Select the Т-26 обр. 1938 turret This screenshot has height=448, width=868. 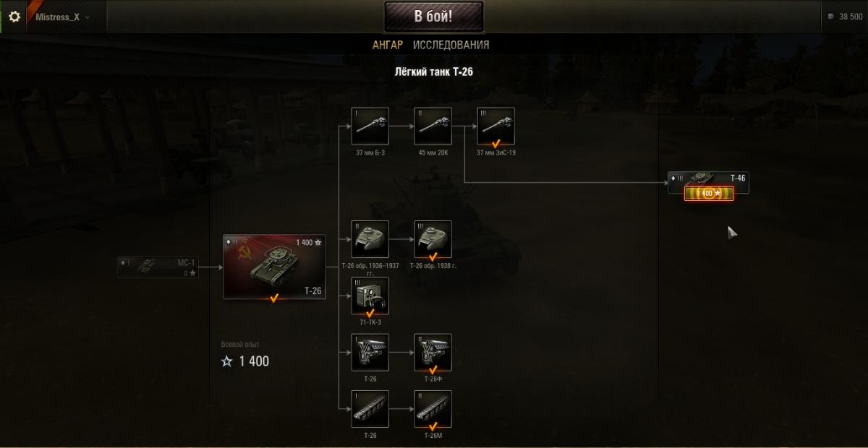(433, 239)
